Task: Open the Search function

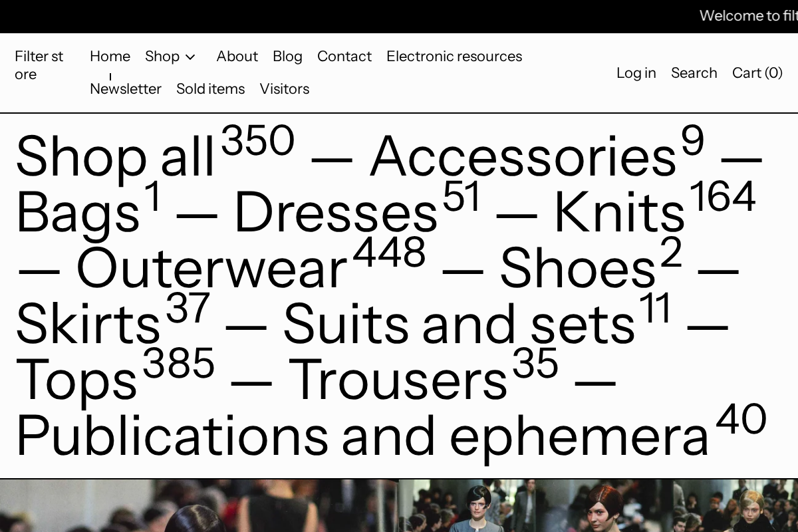Action: click(x=694, y=73)
